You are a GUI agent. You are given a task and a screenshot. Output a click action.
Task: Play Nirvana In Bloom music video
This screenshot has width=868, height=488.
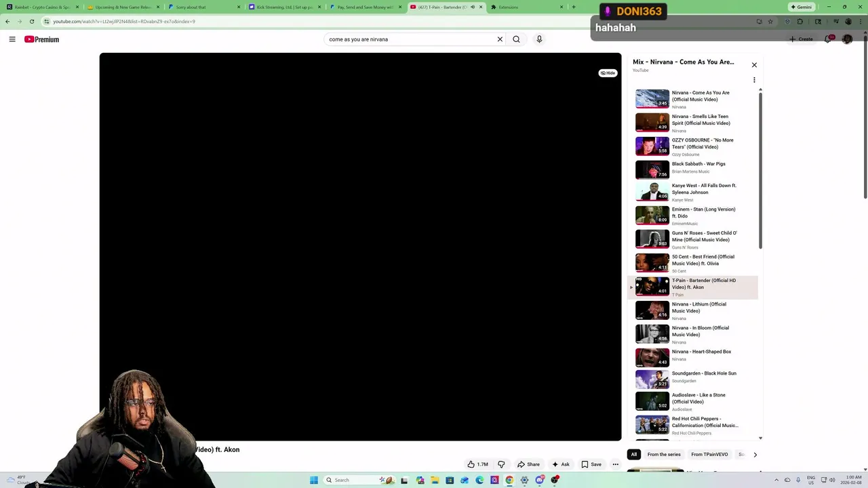pyautogui.click(x=693, y=334)
